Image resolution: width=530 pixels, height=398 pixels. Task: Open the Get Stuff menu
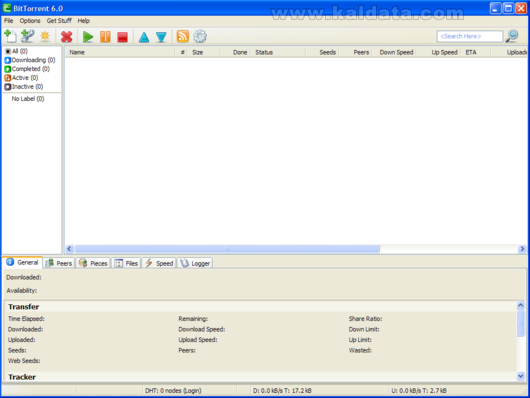59,21
